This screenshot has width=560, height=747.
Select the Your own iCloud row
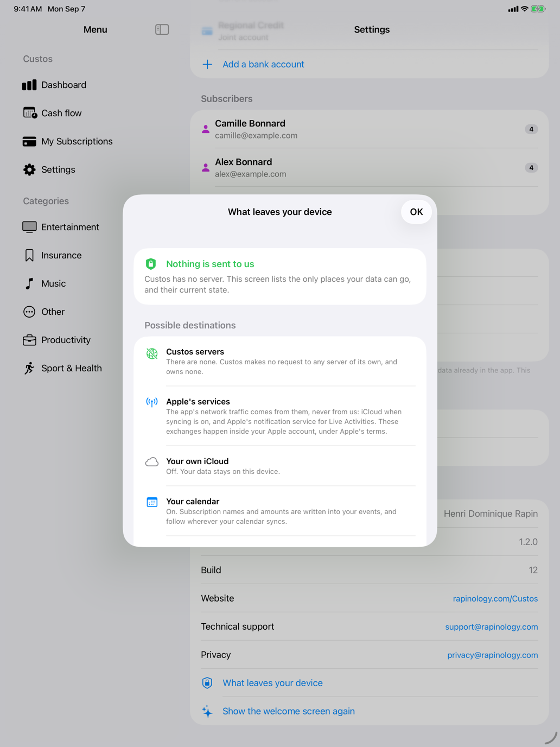point(280,466)
